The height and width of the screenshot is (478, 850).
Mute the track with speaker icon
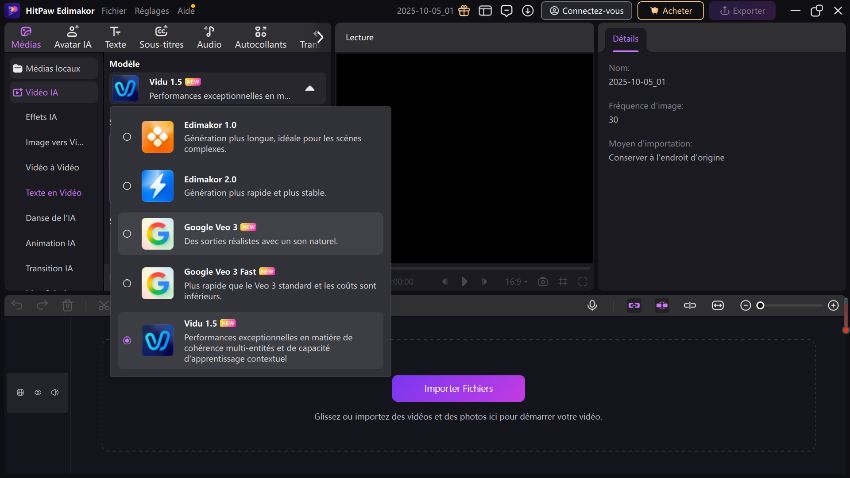coord(55,392)
